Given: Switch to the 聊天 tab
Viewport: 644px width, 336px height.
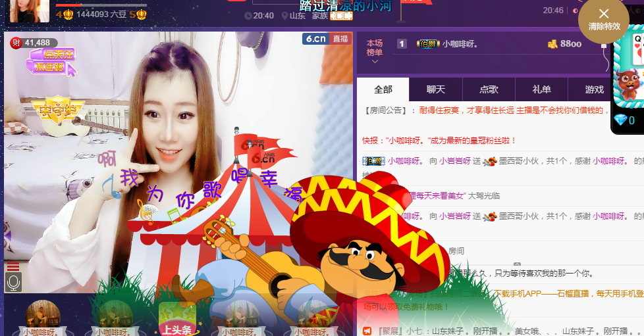Looking at the screenshot, I should (436, 89).
